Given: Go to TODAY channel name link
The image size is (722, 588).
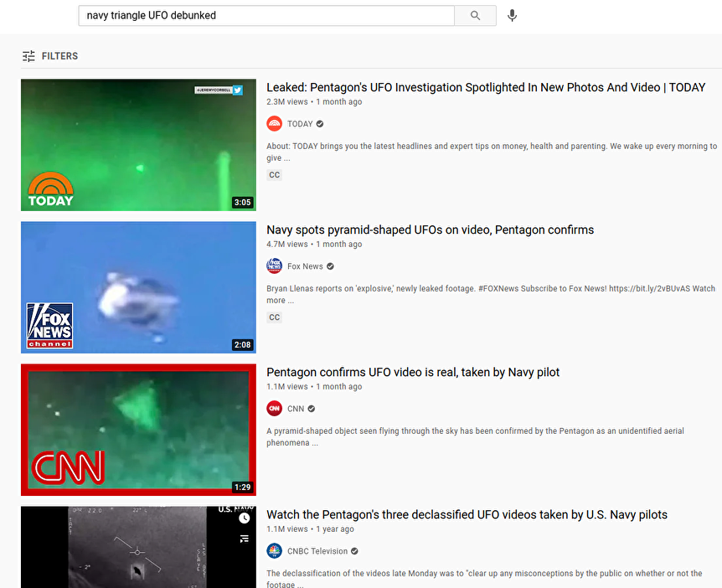Looking at the screenshot, I should [x=300, y=124].
